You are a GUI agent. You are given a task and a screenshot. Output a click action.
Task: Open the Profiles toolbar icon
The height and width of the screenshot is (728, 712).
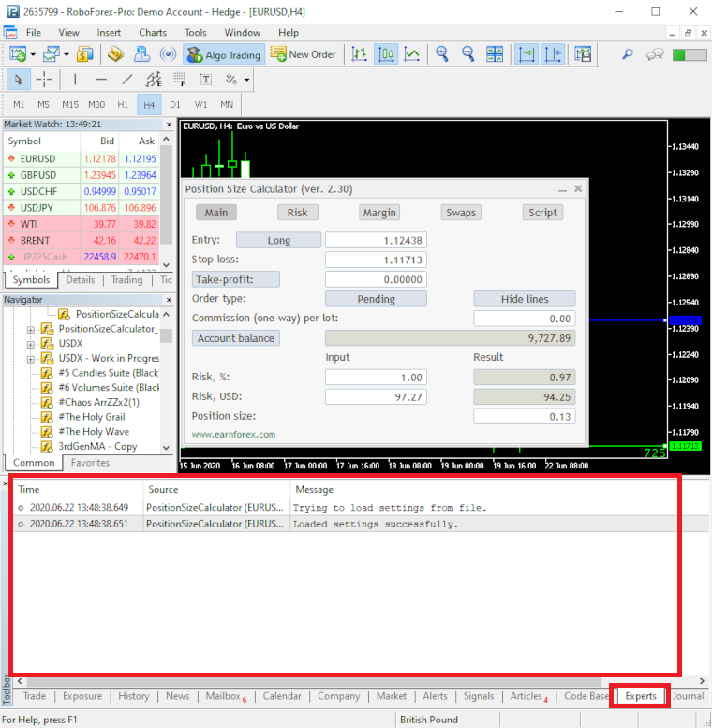(51, 54)
